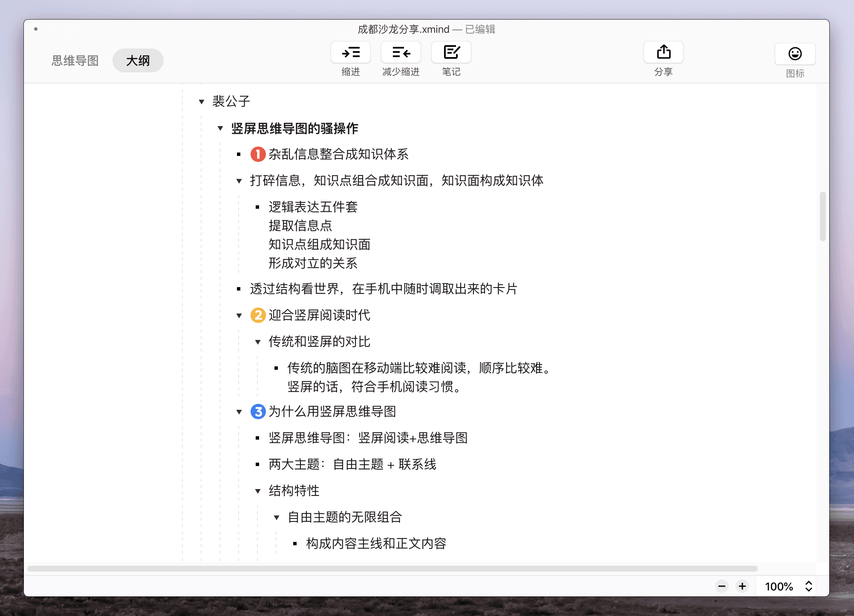Collapse 自由主题的无限组合 node
This screenshot has height=616, width=854.
(x=277, y=517)
